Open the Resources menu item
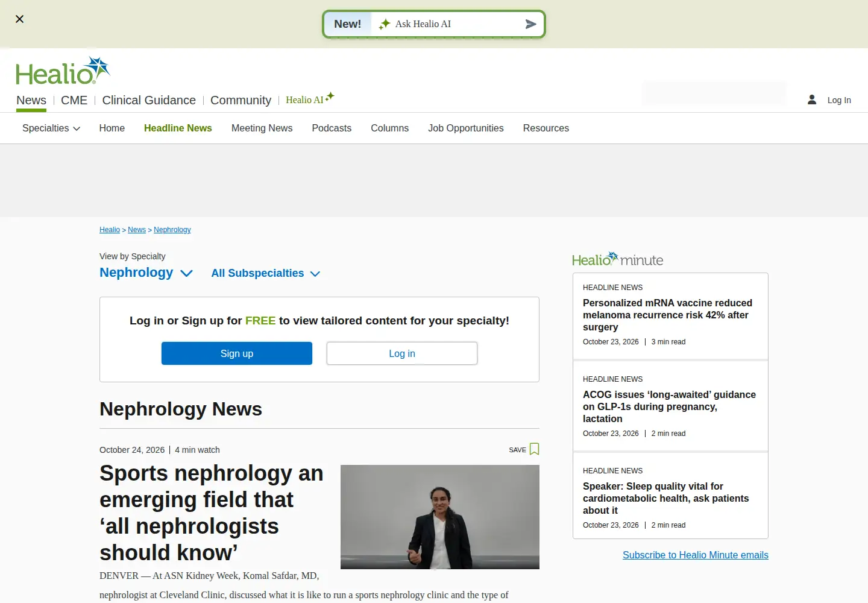868x603 pixels. pos(546,128)
